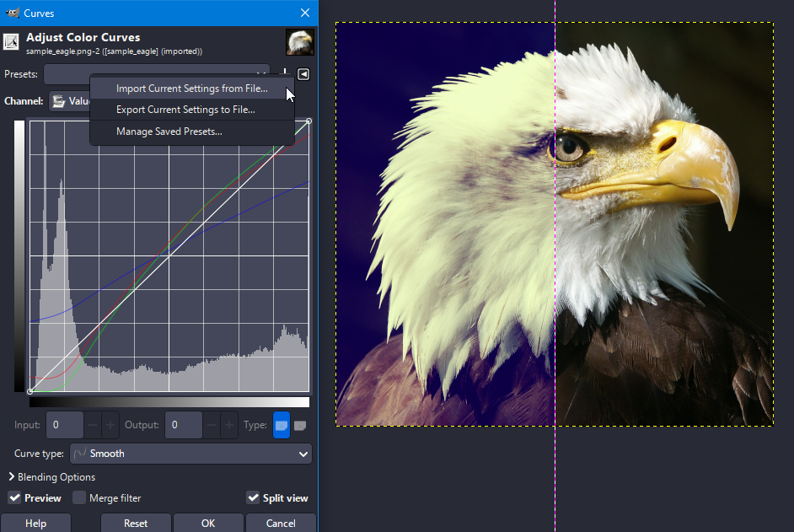Close the Curves dialog window
Screen dimensions: 794x532
pos(305,13)
